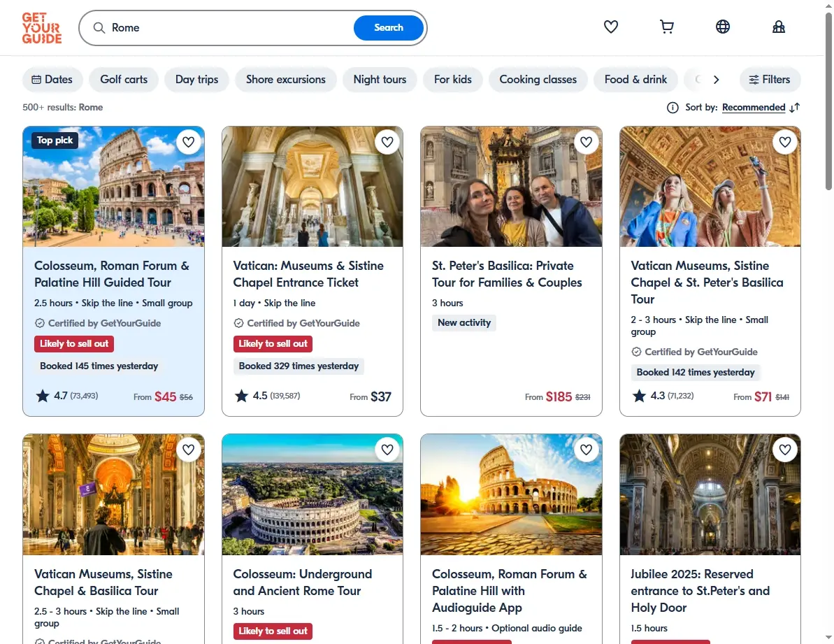This screenshot has height=644, width=834.
Task: Open Colosseum: Underground and Ancient Rome Tour
Action: (x=302, y=582)
